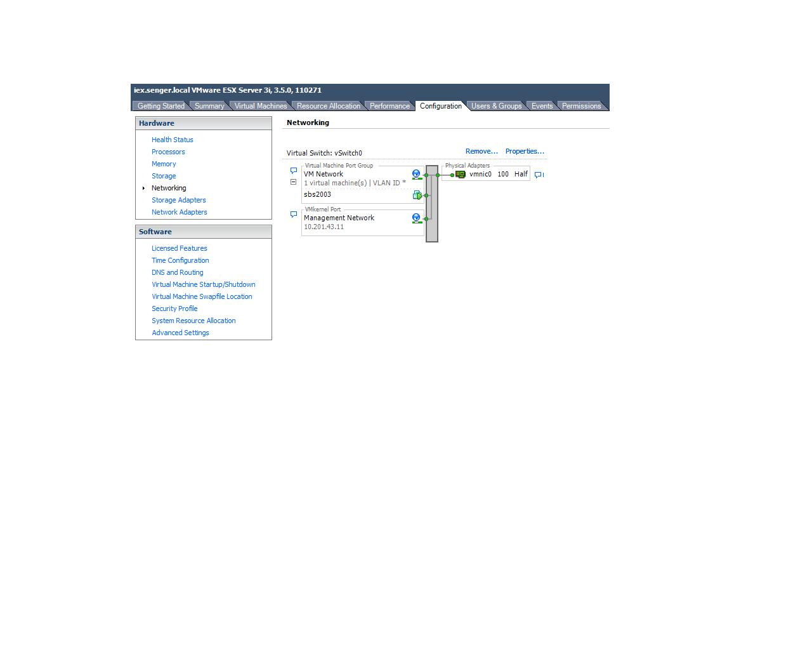This screenshot has height=650, width=812.
Task: Switch to the Users & Groups tab
Action: [x=497, y=106]
